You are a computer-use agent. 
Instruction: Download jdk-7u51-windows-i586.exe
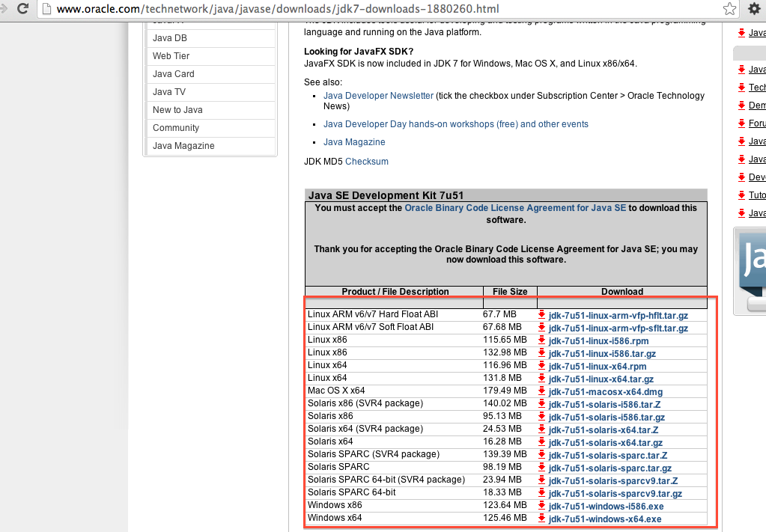[x=607, y=506]
